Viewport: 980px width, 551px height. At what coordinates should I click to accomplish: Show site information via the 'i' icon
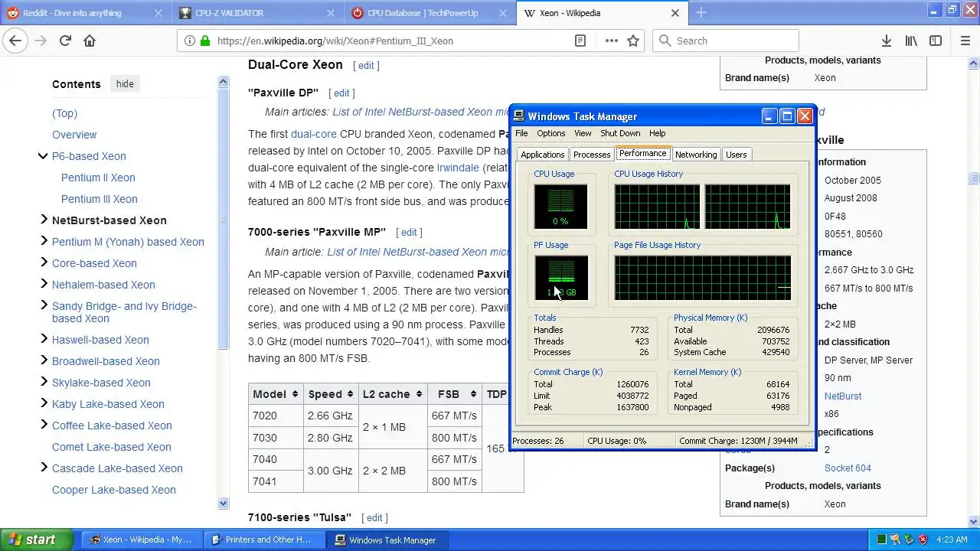[190, 41]
